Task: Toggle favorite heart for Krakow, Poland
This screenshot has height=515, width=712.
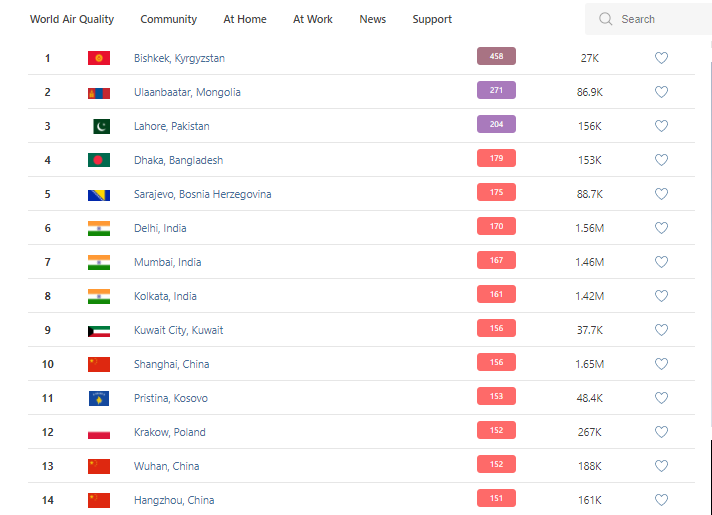Action: click(x=661, y=432)
